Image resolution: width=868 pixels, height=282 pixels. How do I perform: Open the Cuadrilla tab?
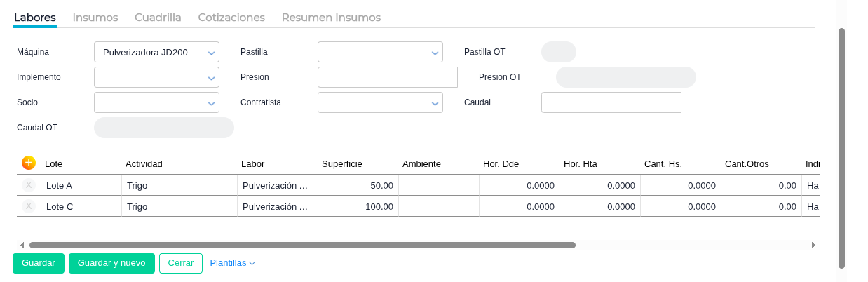[x=158, y=18]
